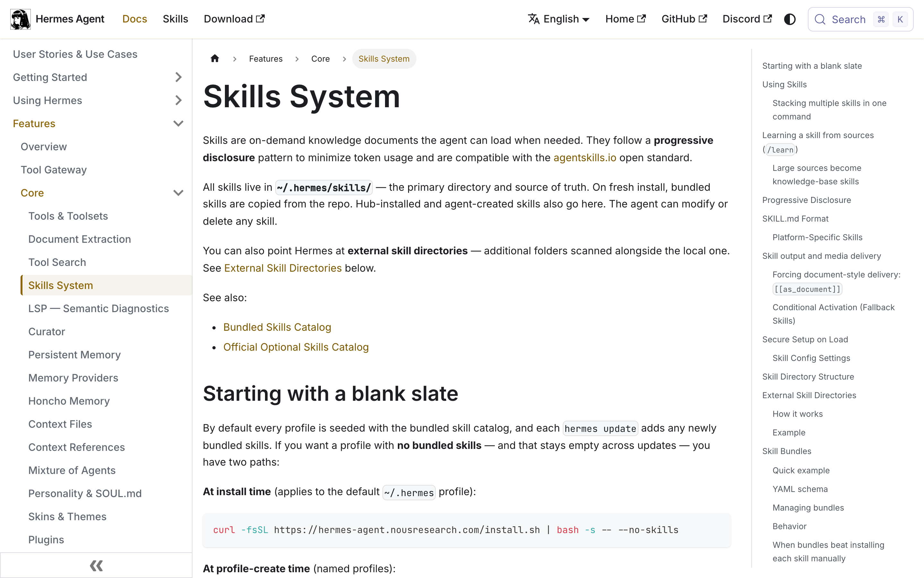The image size is (924, 578).
Task: Open Skins & Themes in sidebar
Action: pyautogui.click(x=67, y=516)
